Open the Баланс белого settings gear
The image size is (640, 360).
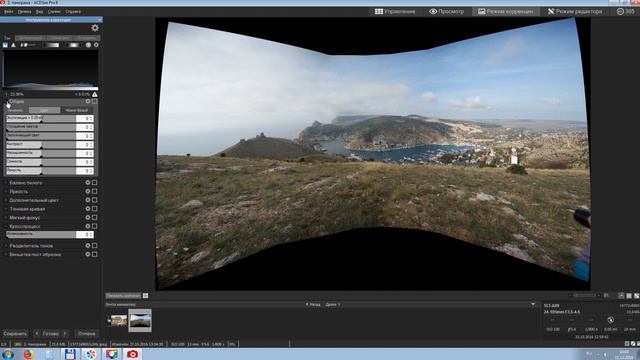pyautogui.click(x=88, y=182)
